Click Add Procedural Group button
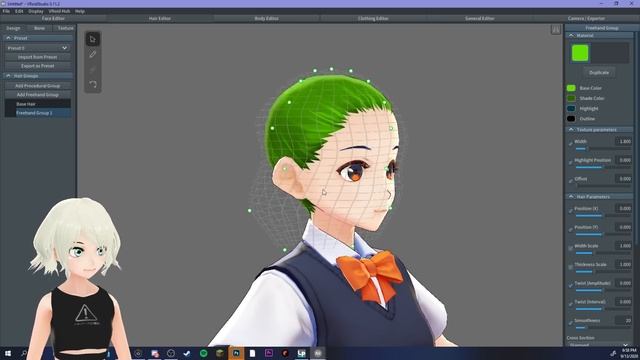This screenshot has width=640, height=360. tap(38, 86)
